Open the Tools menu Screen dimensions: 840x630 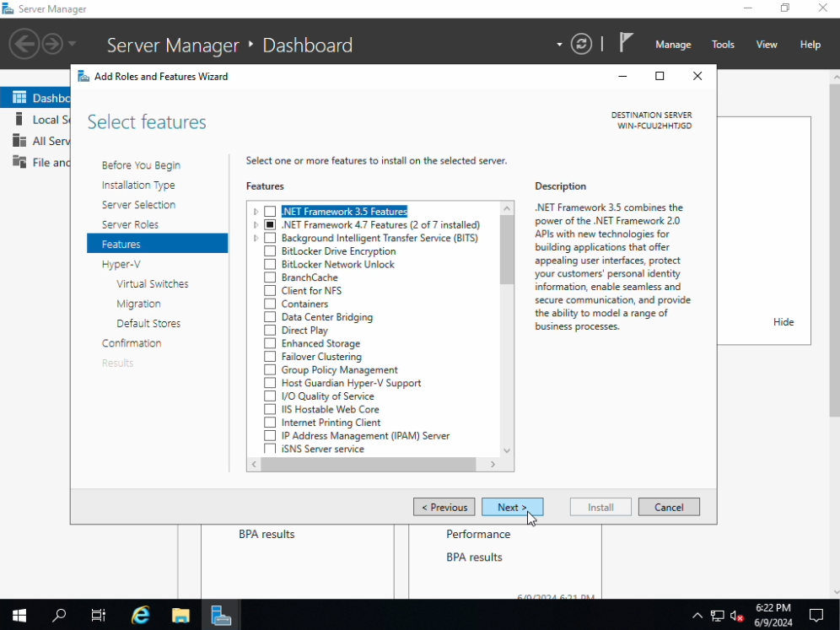pos(723,45)
